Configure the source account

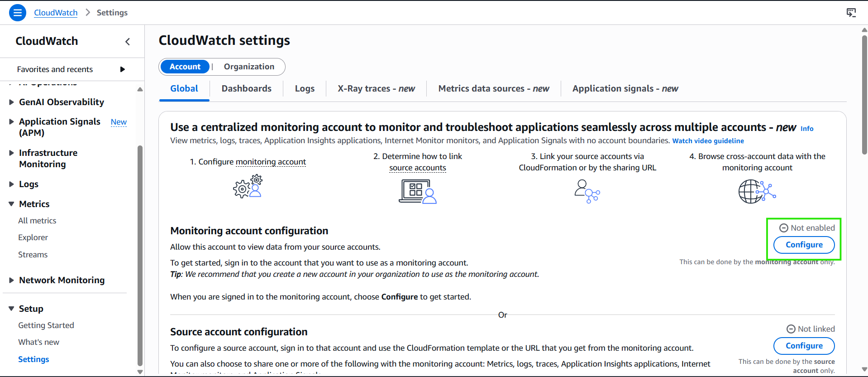(x=804, y=346)
